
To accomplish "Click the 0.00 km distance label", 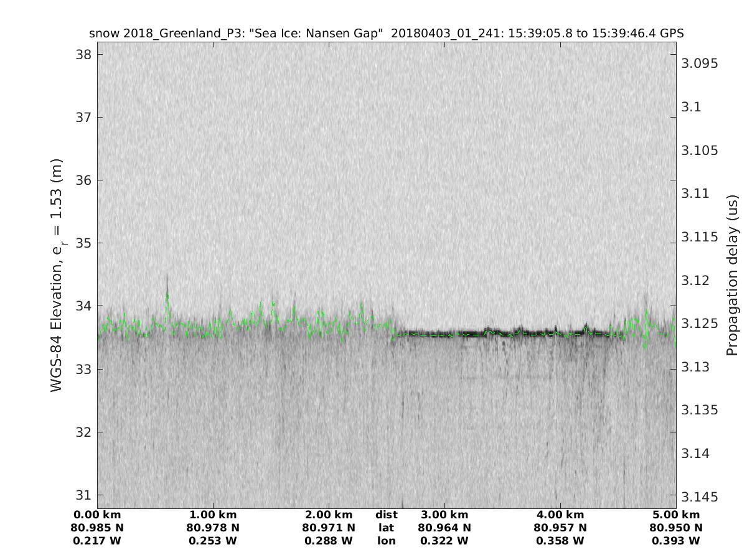I will pyautogui.click(x=97, y=515).
